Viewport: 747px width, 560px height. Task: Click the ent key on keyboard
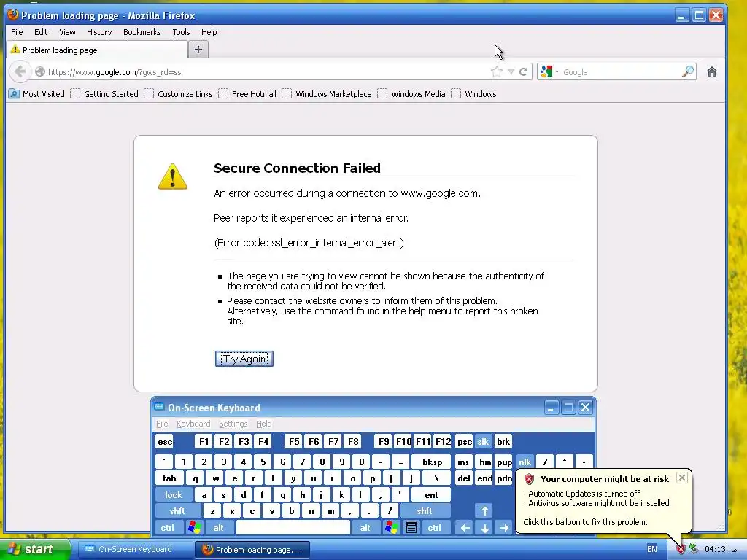pyautogui.click(x=431, y=495)
